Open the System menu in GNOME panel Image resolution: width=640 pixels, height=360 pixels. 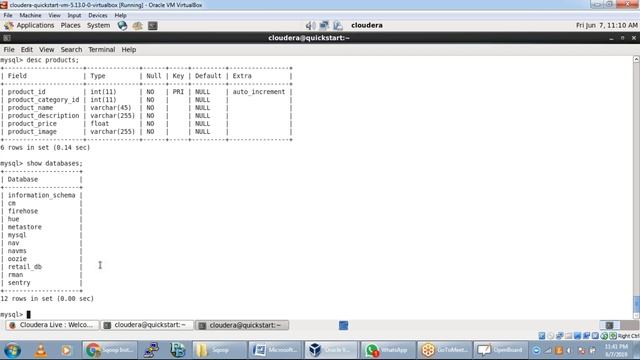tap(98, 25)
